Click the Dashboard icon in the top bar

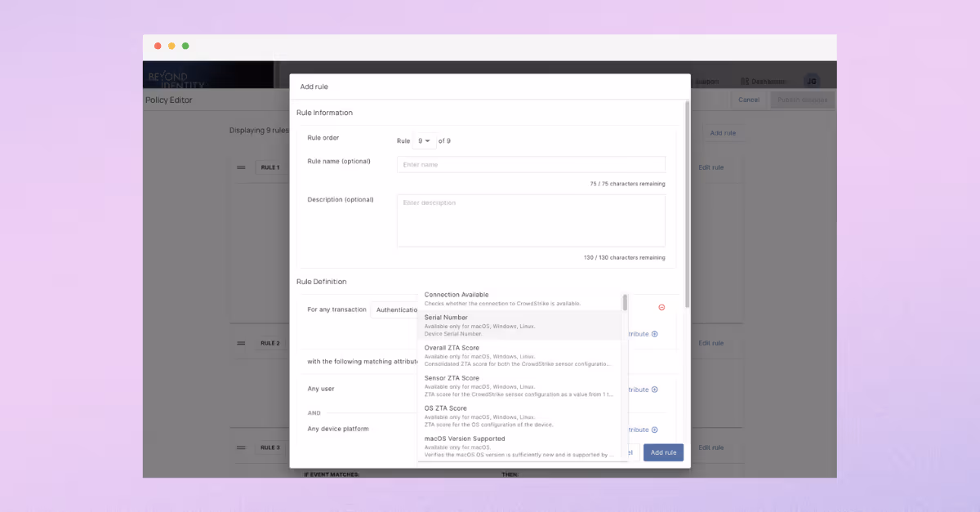click(x=745, y=81)
